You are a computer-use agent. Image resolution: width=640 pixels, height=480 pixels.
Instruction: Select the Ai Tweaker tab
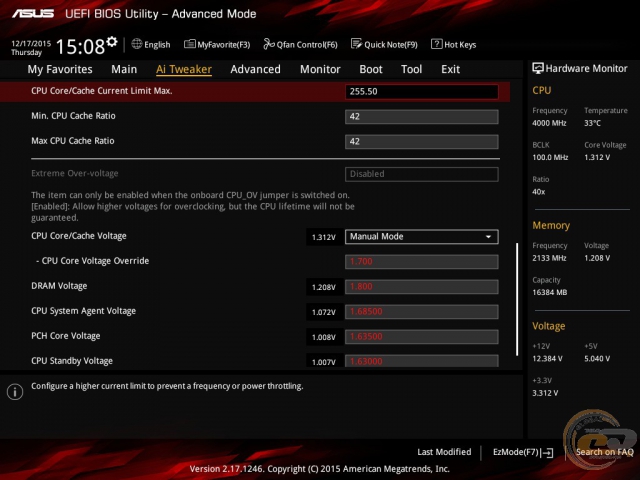point(184,69)
